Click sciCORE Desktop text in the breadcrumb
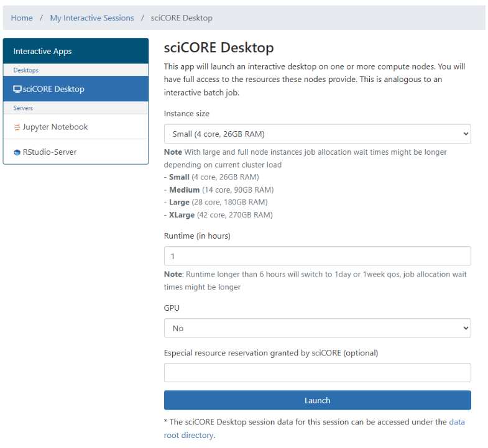This screenshot has height=448, width=488. (x=182, y=18)
